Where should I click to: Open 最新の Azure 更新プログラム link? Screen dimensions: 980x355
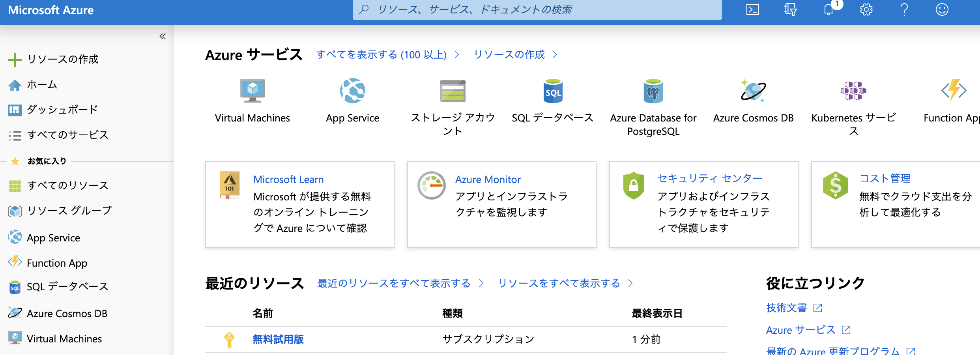tap(833, 350)
